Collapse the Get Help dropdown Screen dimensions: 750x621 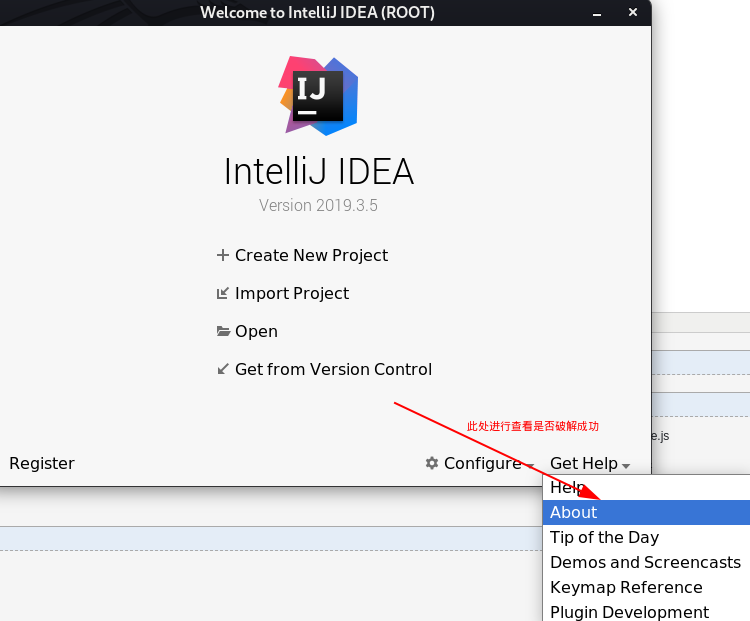point(590,463)
